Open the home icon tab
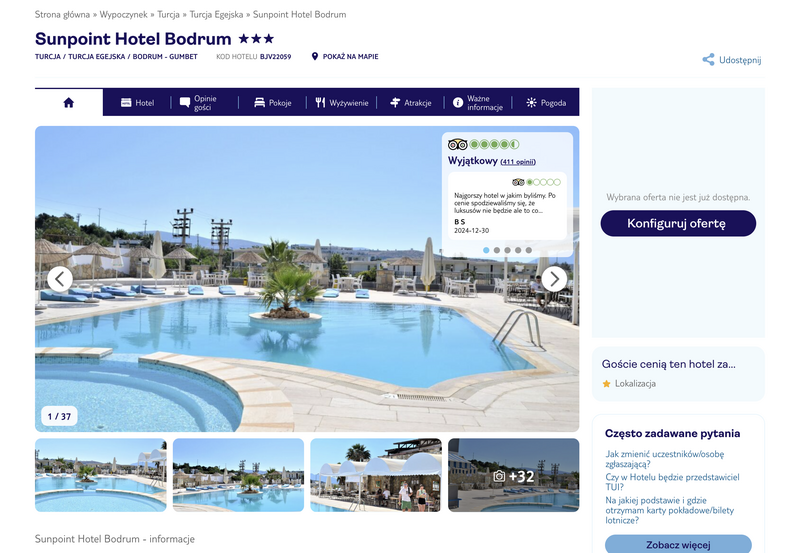Image resolution: width=800 pixels, height=553 pixels. [69, 103]
